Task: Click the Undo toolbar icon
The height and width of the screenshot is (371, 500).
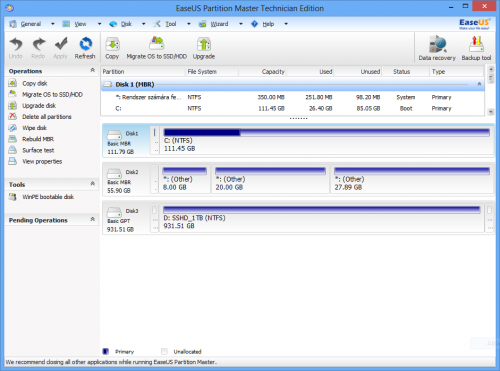Action: coord(16,48)
